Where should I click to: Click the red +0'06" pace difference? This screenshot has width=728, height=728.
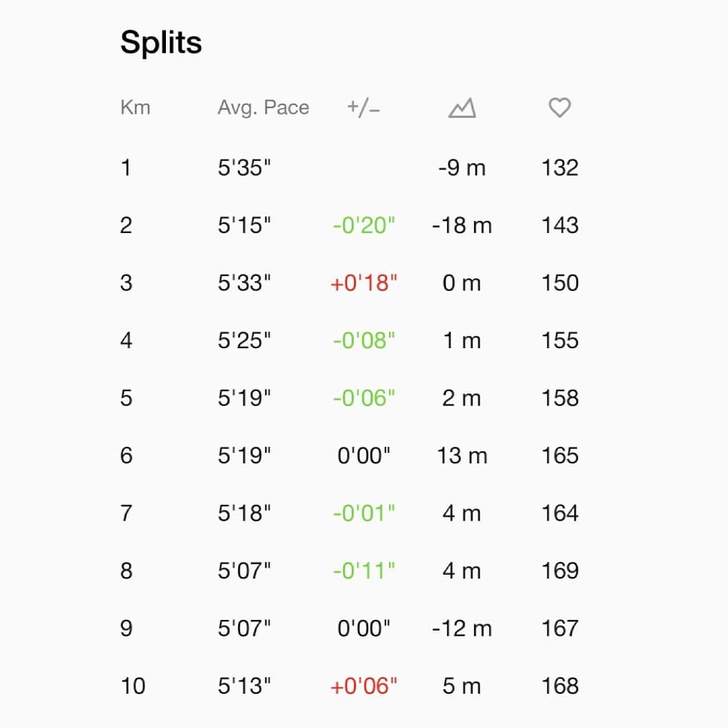[x=363, y=686]
